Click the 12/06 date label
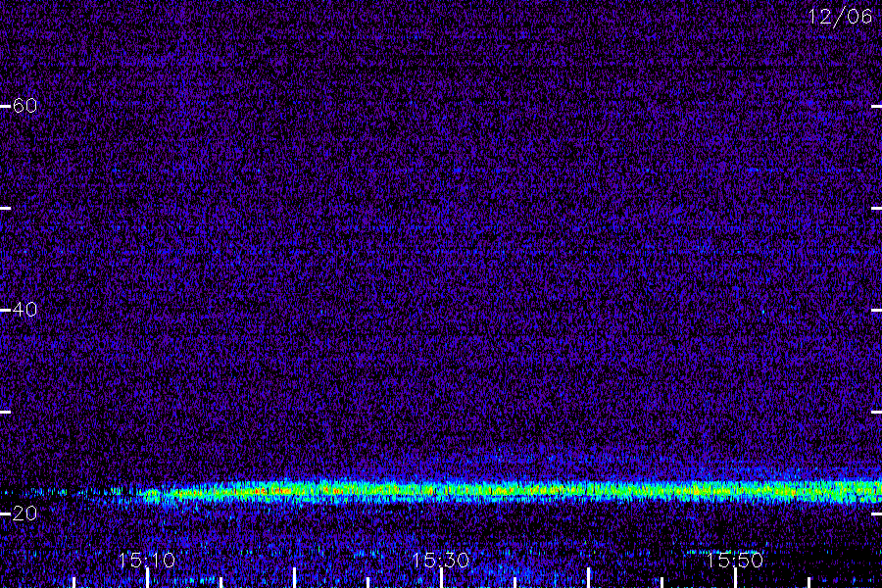Viewport: 882px width, 588px height. (x=840, y=17)
